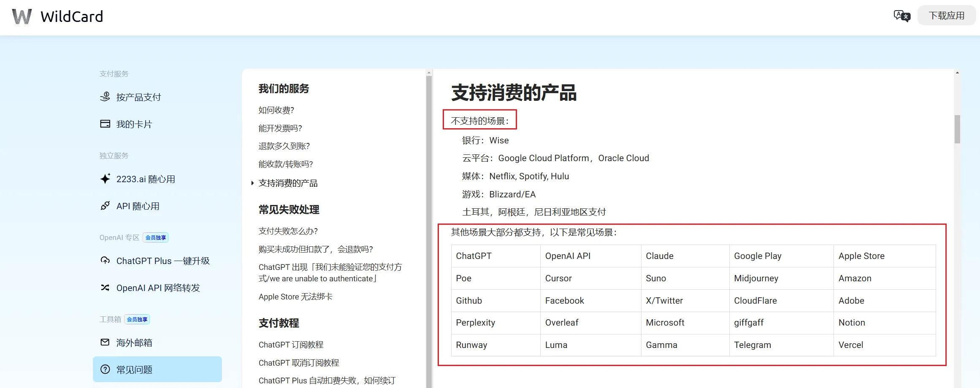
Task: Click 会员独享 badge beside OpenAI 专区
Action: click(x=156, y=237)
